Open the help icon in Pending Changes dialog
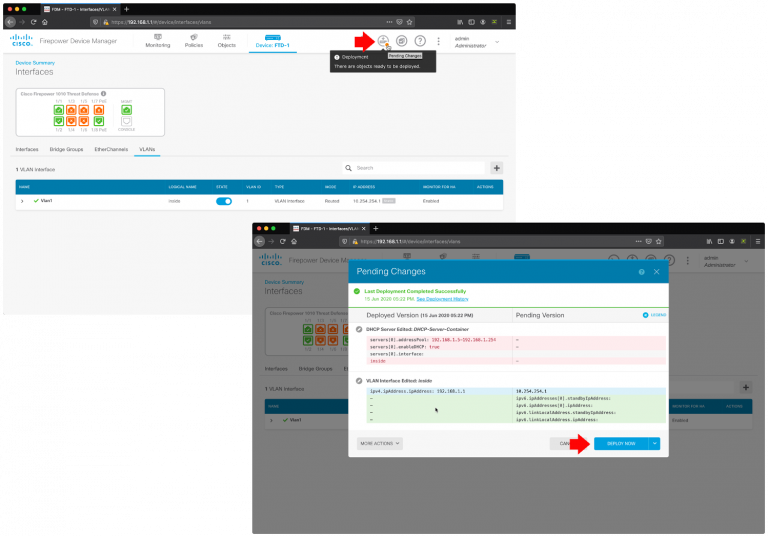Image resolution: width=768 pixels, height=536 pixels. (642, 272)
